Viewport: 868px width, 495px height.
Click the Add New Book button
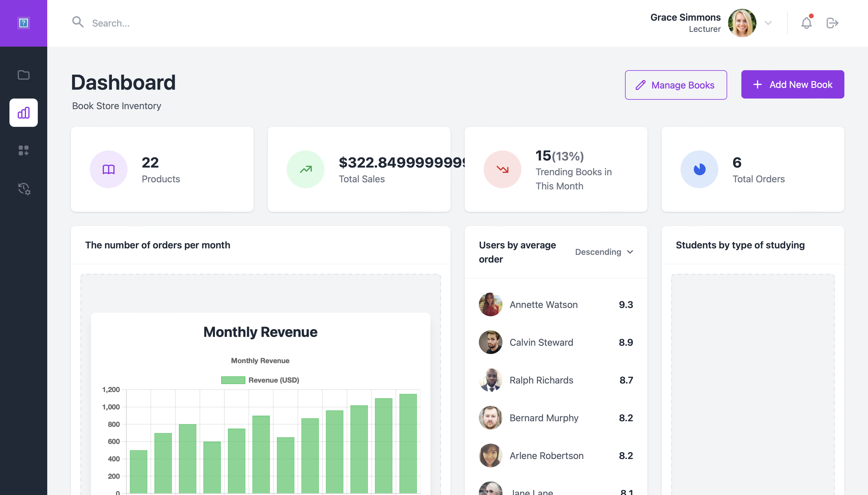pyautogui.click(x=792, y=84)
